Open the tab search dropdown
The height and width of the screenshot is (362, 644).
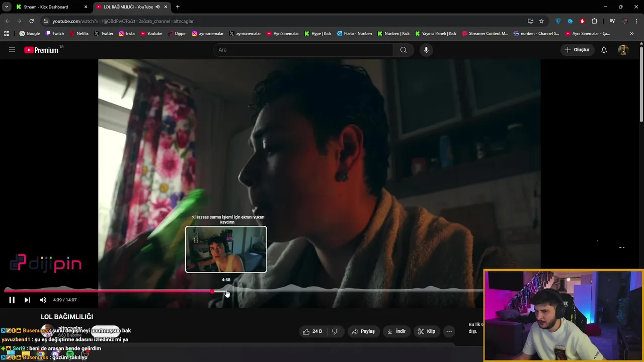(x=7, y=7)
